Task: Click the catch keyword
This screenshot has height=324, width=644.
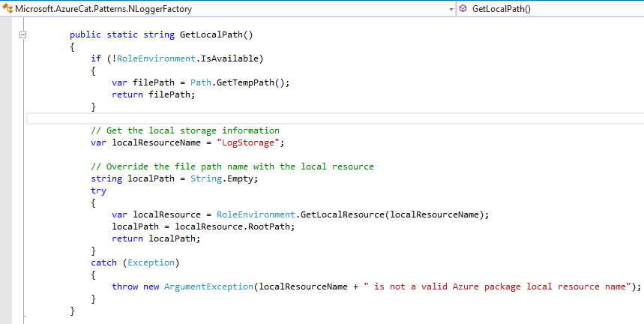Action: click(104, 262)
